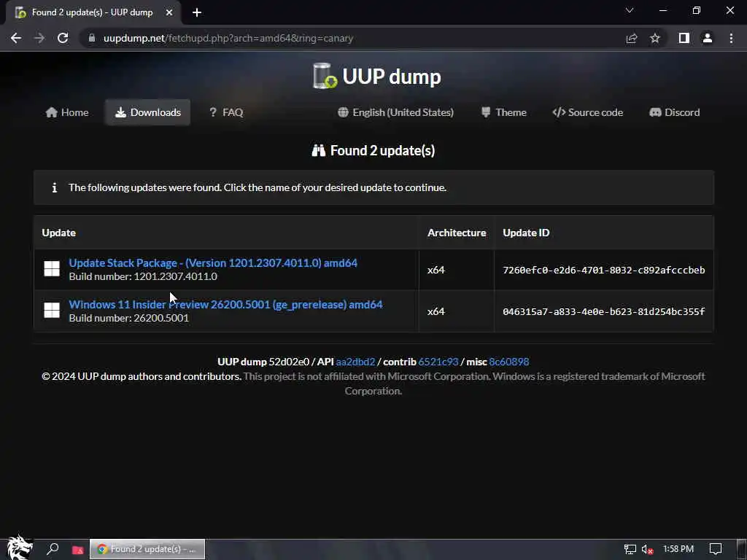Open Windows 11 Insider Preview 26200.5001 link
Viewport: 747px width, 560px height.
click(x=226, y=304)
